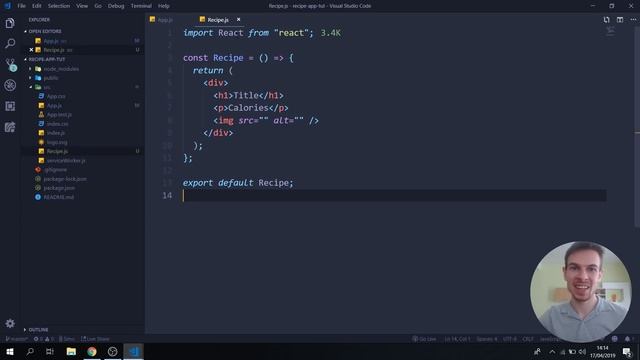Open the Debug menu
Screen dimensions: 640x360
click(116, 6)
